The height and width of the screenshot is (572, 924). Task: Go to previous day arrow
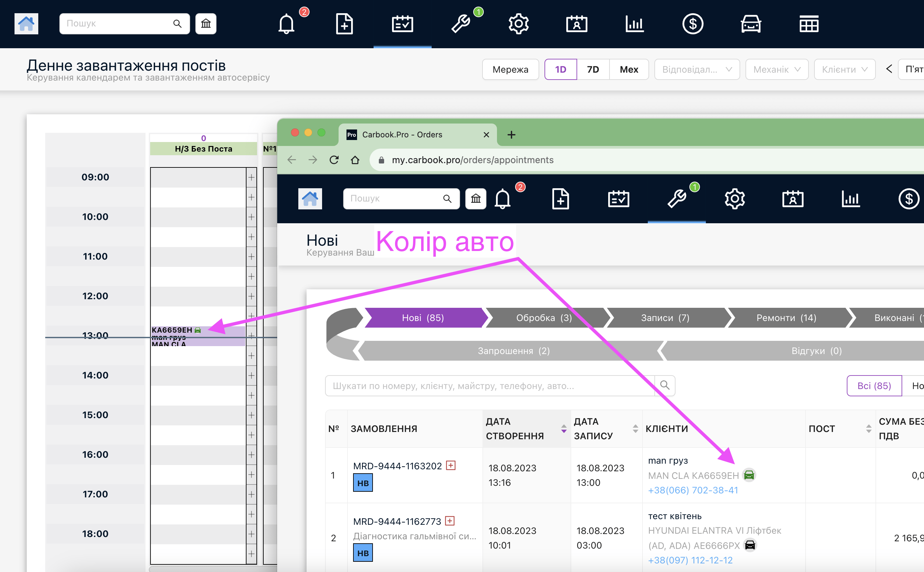tap(889, 69)
